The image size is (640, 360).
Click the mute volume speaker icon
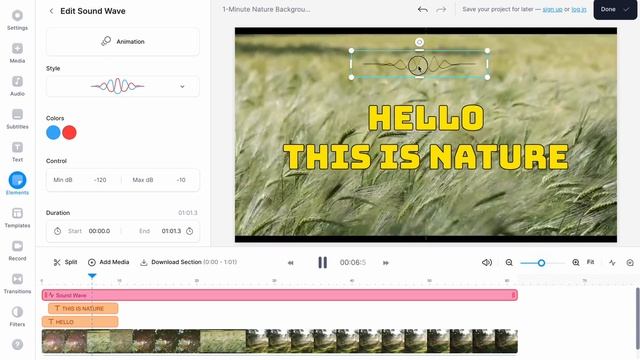487,262
